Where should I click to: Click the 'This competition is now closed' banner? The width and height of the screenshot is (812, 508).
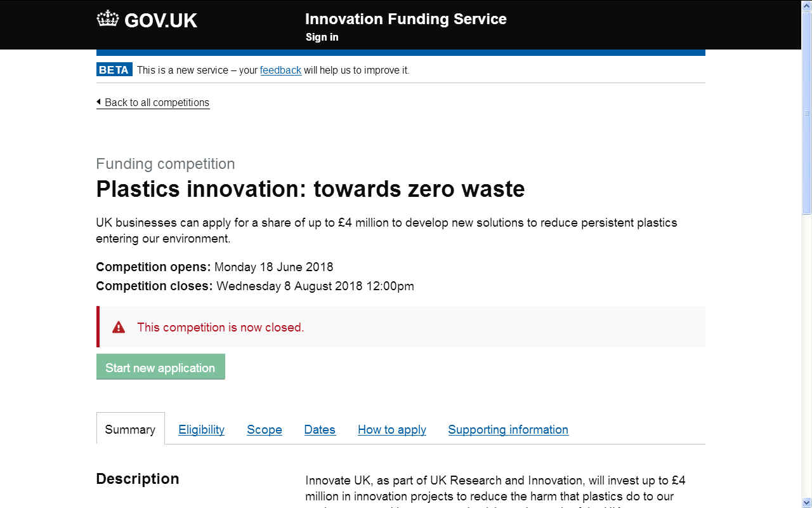401,327
